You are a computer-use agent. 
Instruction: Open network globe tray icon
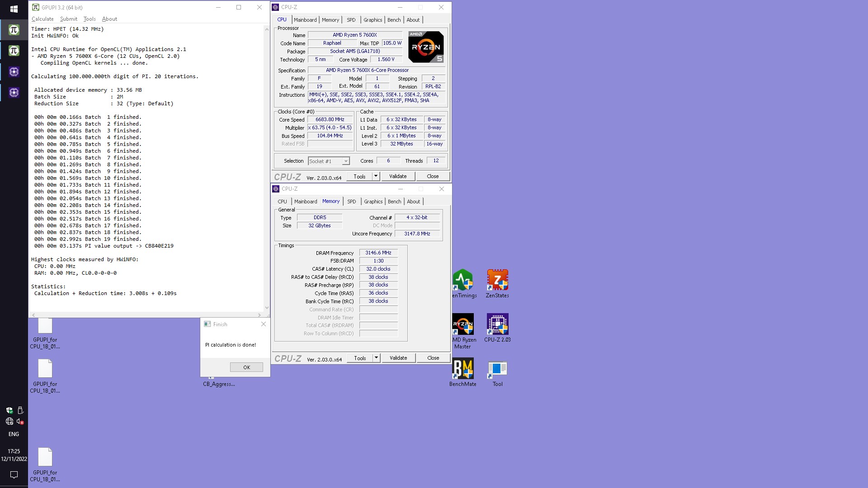pyautogui.click(x=9, y=421)
